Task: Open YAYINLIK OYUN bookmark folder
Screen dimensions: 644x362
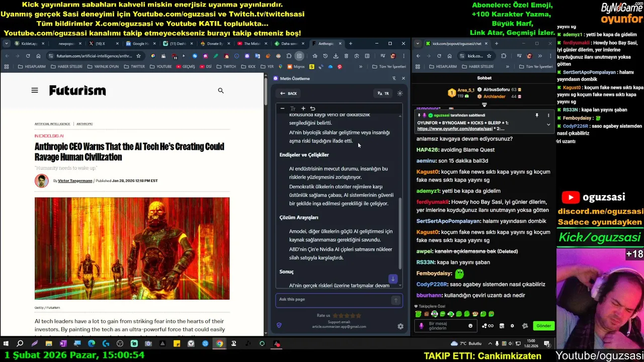Action: (103, 66)
